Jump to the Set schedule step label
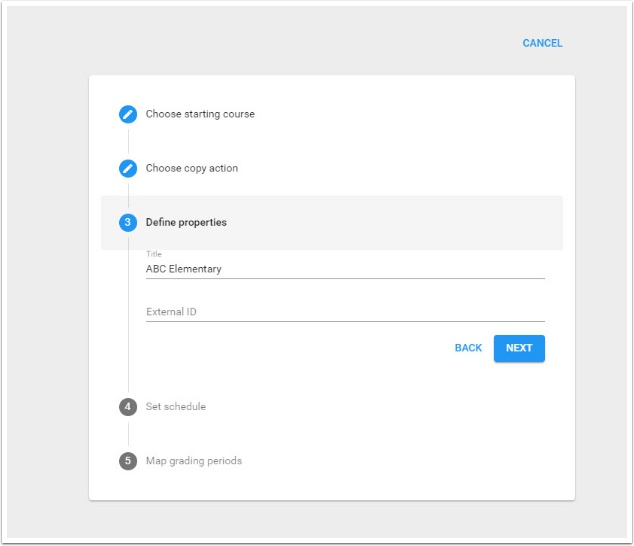The height and width of the screenshot is (546, 634). pos(176,407)
